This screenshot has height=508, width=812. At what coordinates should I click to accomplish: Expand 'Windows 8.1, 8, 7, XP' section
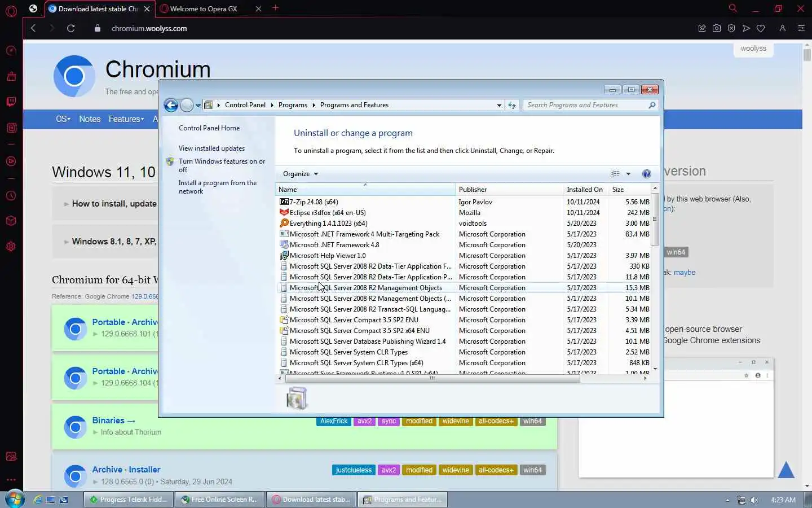(x=110, y=242)
